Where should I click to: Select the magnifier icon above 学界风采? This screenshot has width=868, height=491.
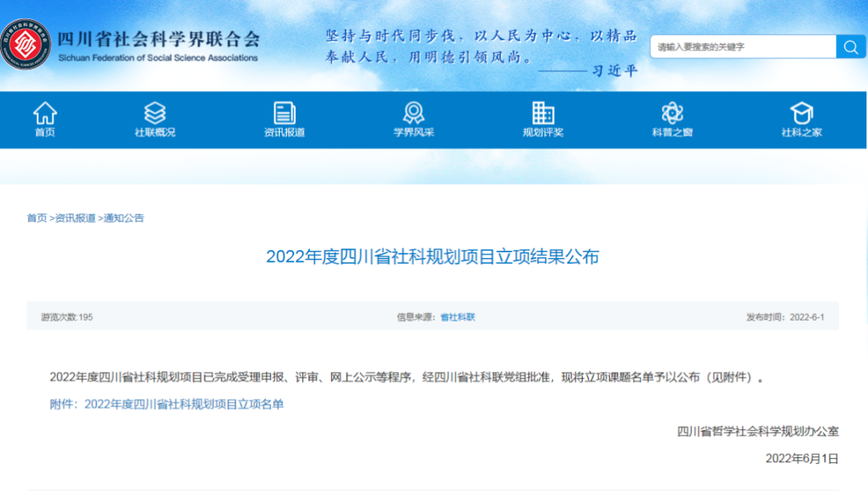(x=413, y=112)
